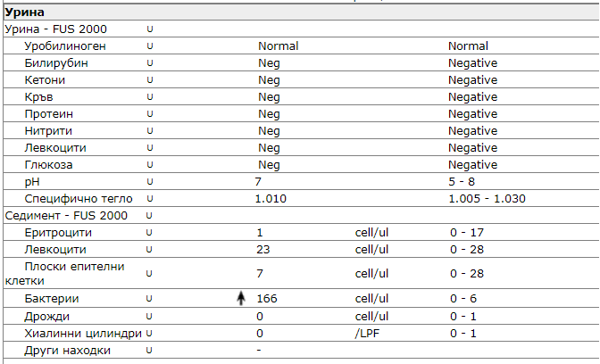Click the U marker beside Глюкоза
Image resolution: width=600 pixels, height=364 pixels.
tap(150, 165)
